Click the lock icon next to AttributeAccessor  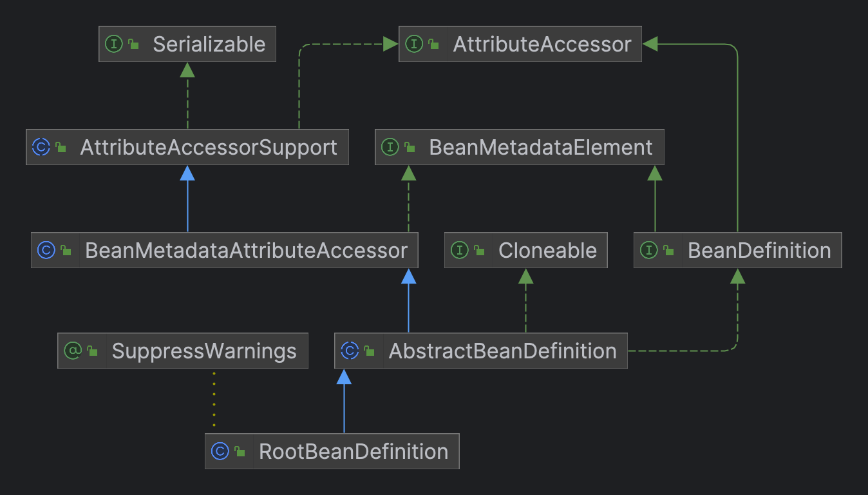433,44
